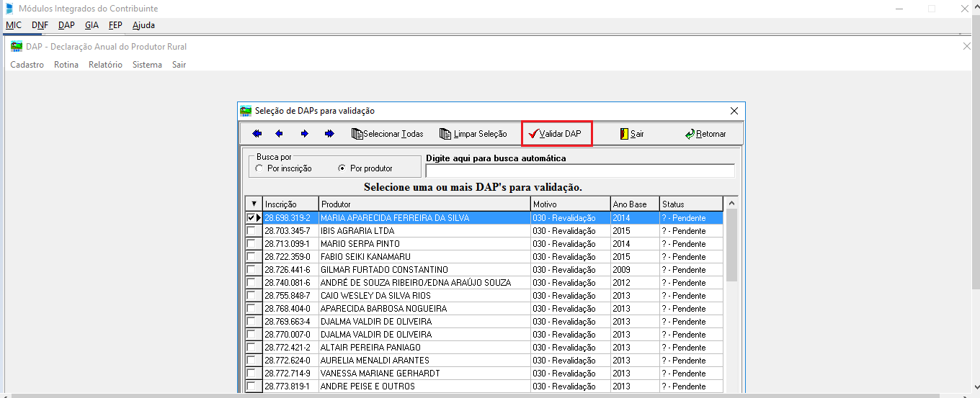980x398 pixels.
Task: Click the Sair menu item
Action: [x=179, y=65]
